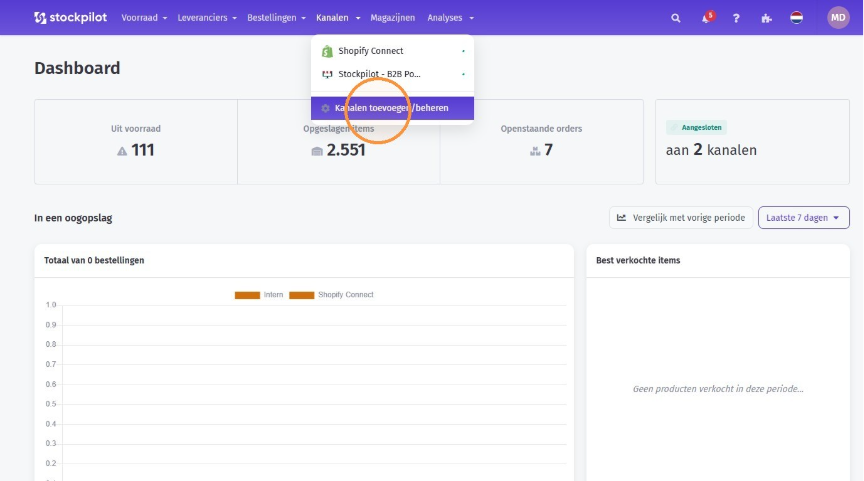Click the 2.551 stored items value

tap(346, 150)
